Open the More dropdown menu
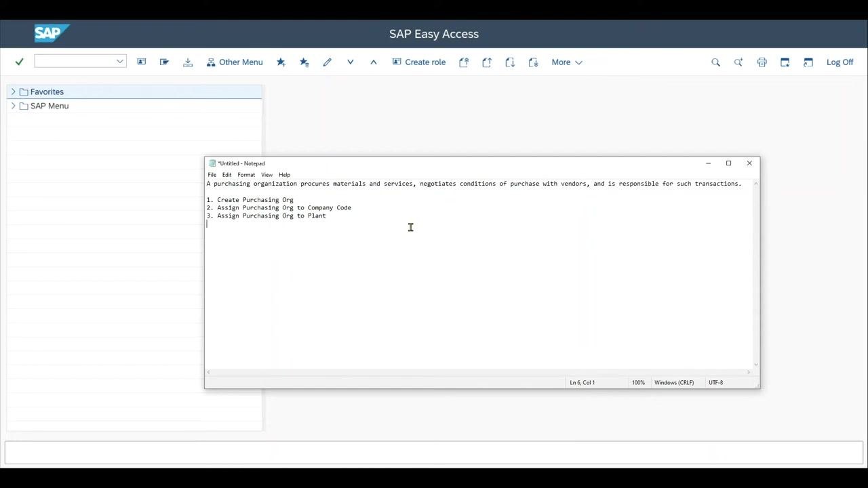This screenshot has height=488, width=868. point(567,62)
